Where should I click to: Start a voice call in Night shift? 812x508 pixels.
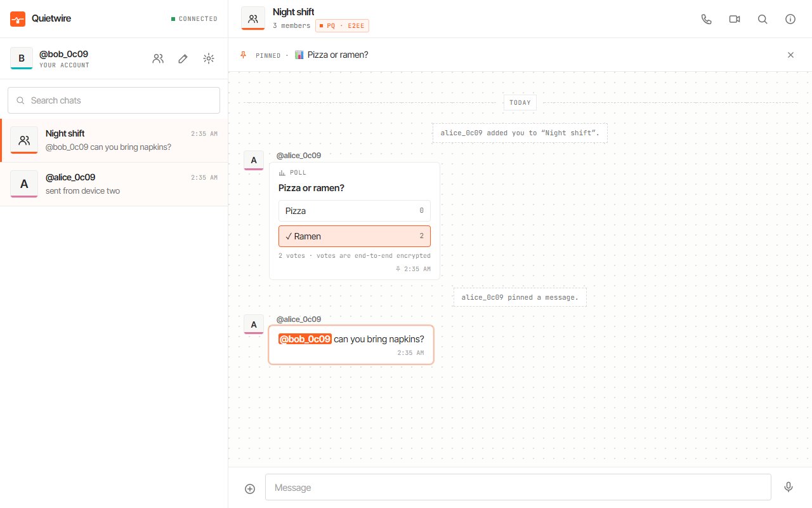tap(707, 19)
